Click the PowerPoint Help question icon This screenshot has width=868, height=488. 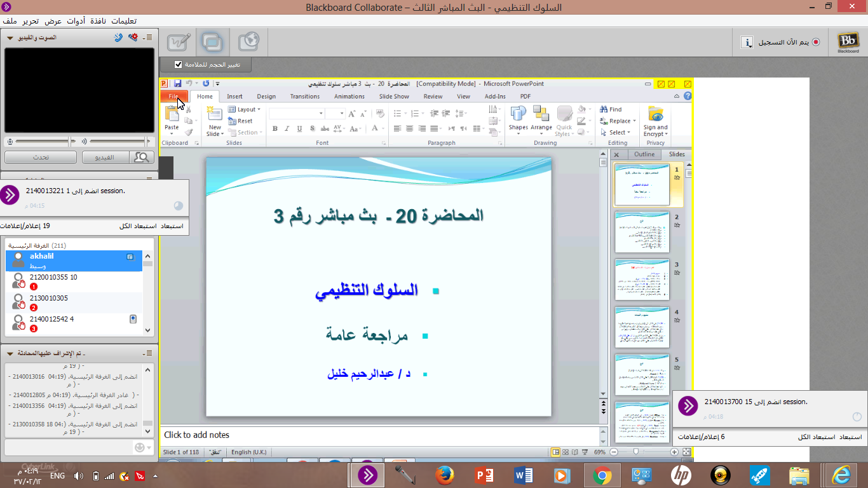point(687,97)
